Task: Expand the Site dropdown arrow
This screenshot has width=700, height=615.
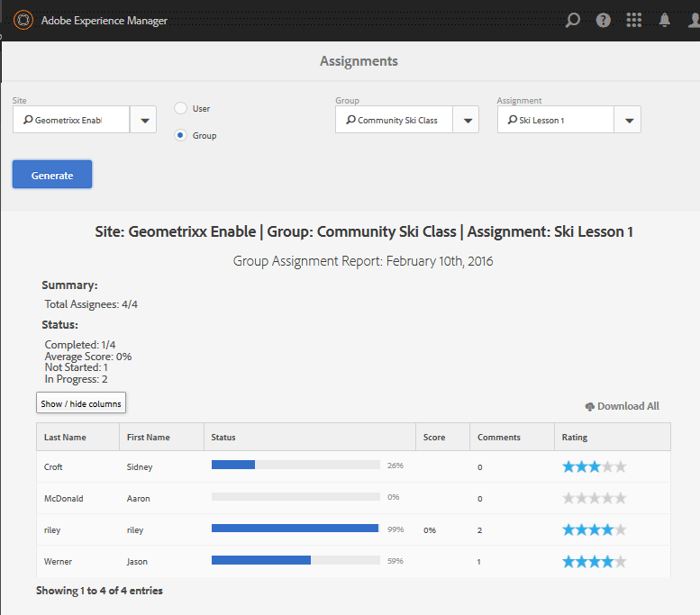Action: pos(143,120)
